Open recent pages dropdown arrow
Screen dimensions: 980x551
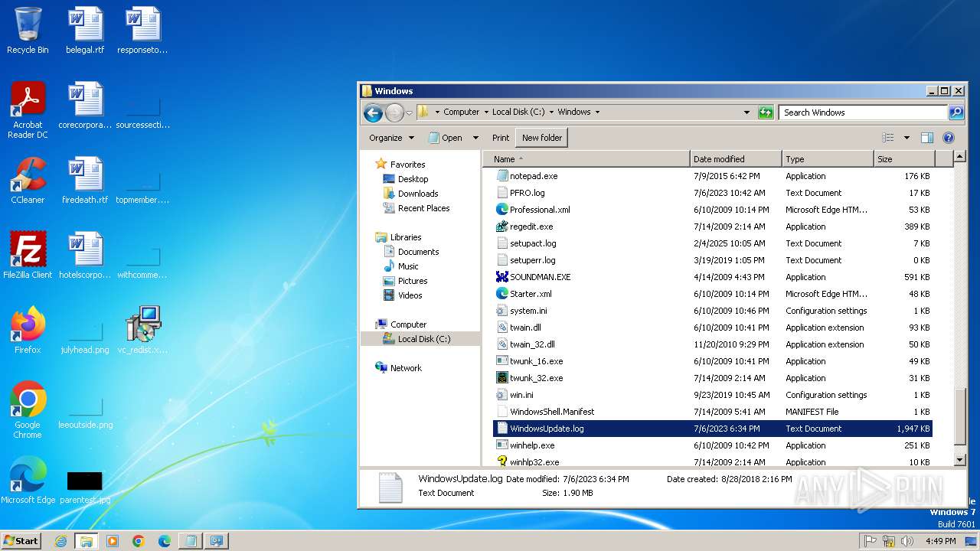[409, 112]
